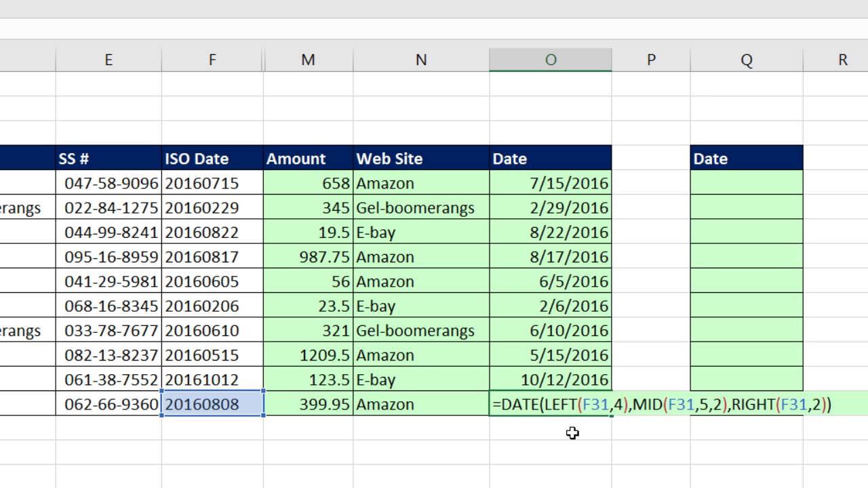
Task: Select ISO Date cell 20160715
Action: coord(212,183)
